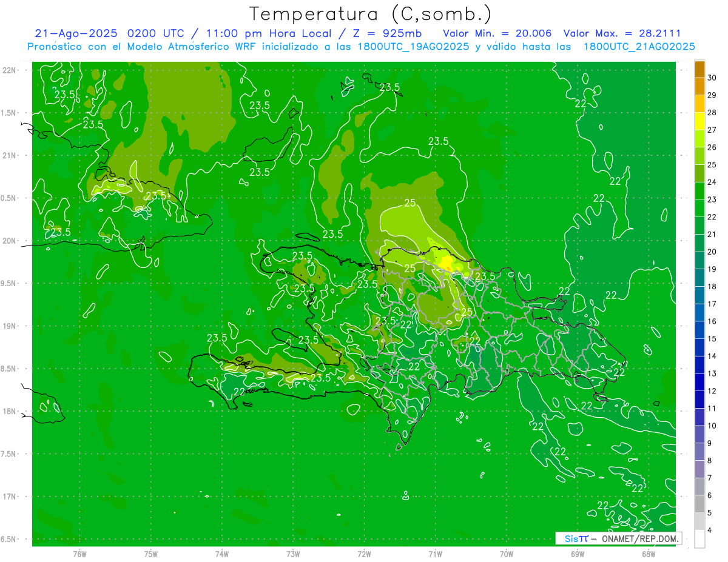Click the '13' label on the color scale

pos(712,373)
